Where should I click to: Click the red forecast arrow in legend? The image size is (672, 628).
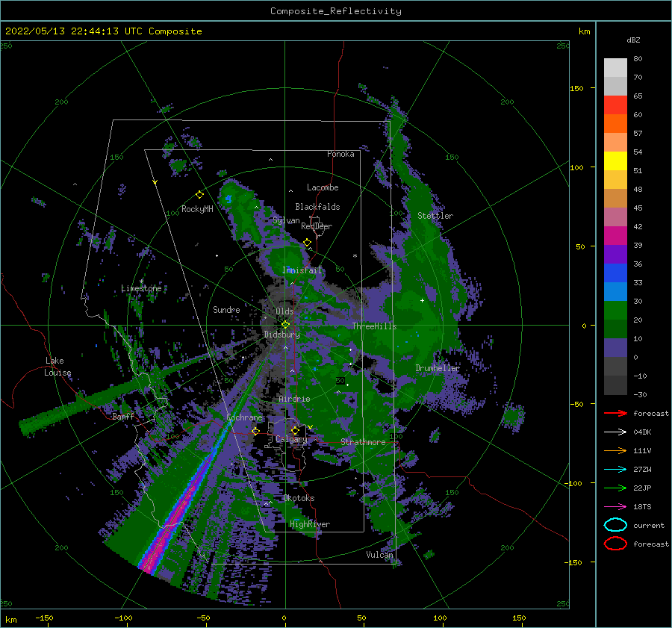615,413
